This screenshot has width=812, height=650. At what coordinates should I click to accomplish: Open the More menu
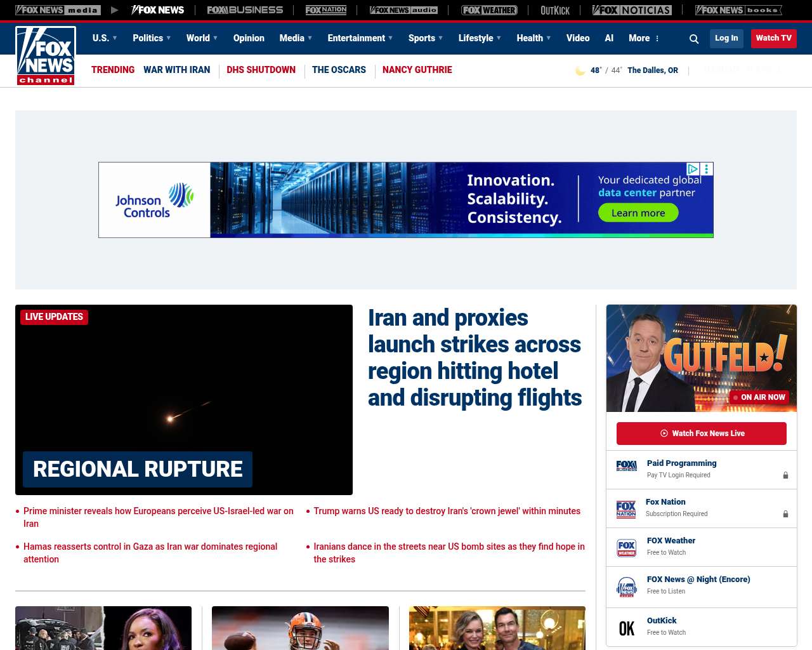pos(644,38)
